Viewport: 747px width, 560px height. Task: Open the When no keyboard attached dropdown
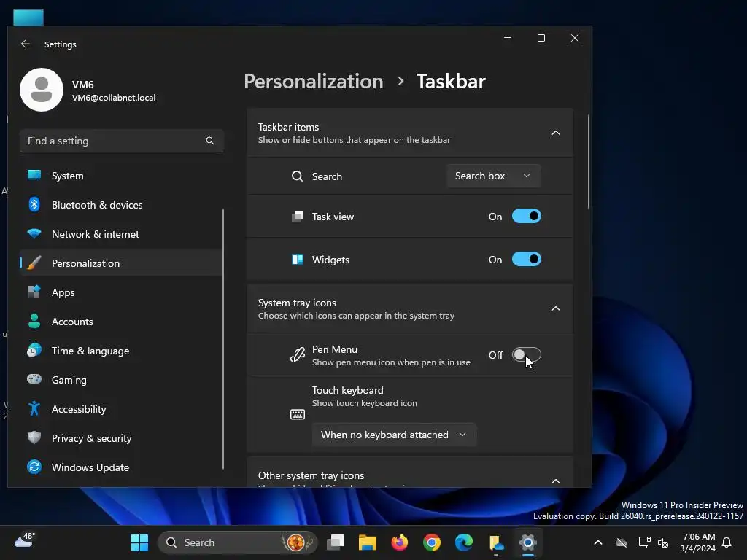pos(394,435)
